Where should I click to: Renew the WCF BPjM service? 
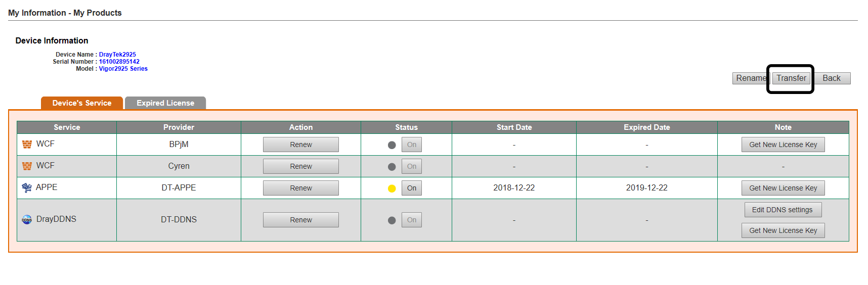pyautogui.click(x=301, y=145)
